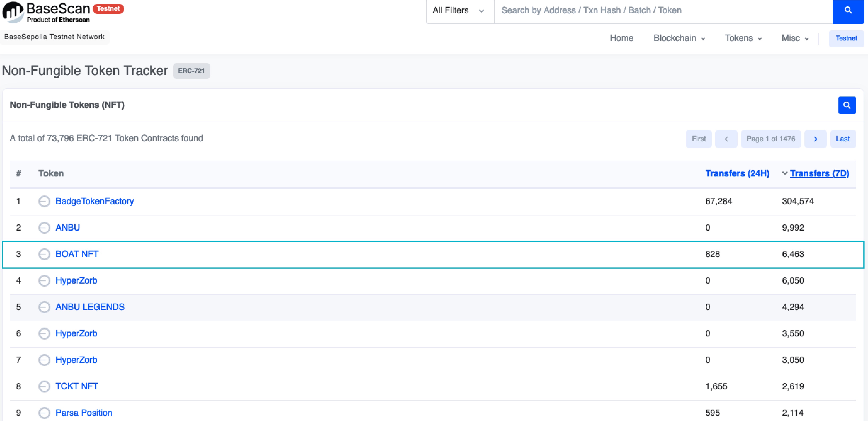Click the NFT table search icon button
868x421 pixels.
pyautogui.click(x=846, y=105)
